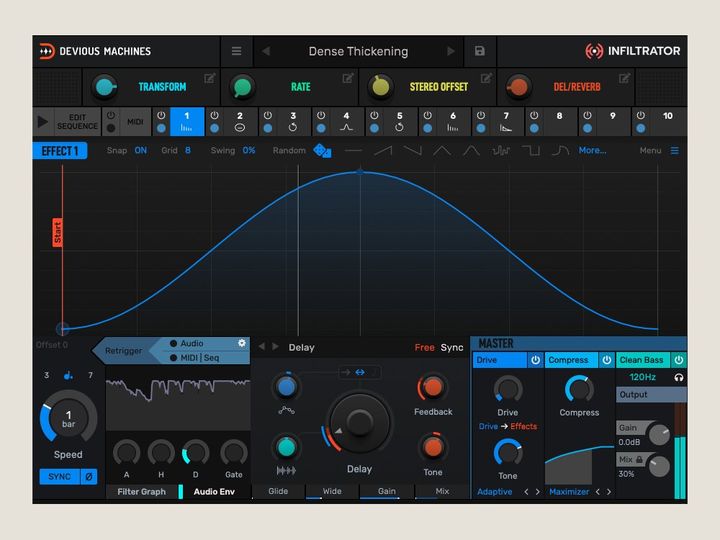Screen dimensions: 720x540
Task: Change the Grid value 8
Action: click(188, 150)
